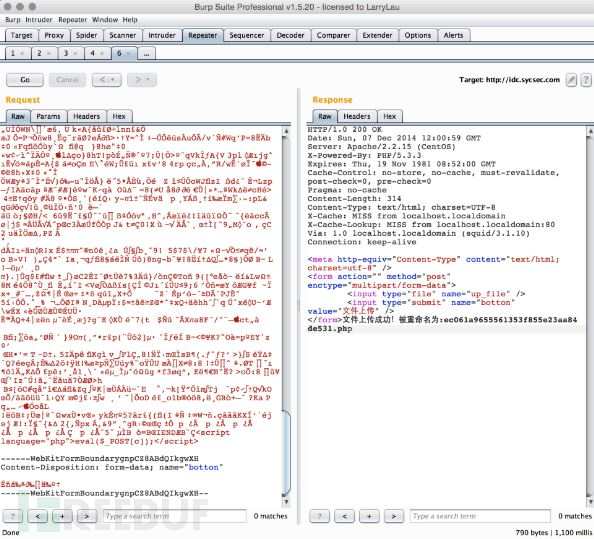Edit target with the pencil icon
The image size is (594, 539).
tap(571, 80)
